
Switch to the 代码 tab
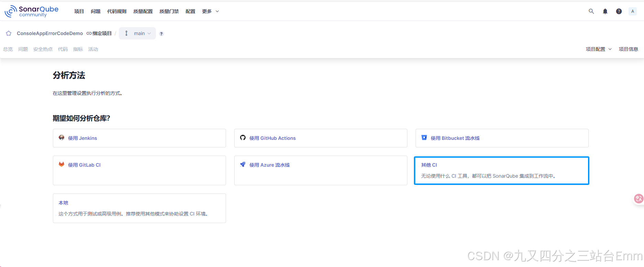click(63, 49)
